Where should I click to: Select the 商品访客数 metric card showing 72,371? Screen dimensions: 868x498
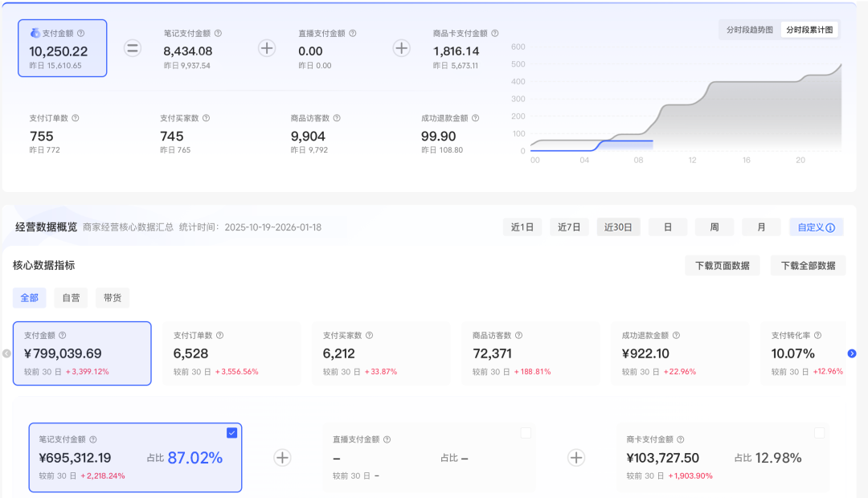click(x=530, y=353)
